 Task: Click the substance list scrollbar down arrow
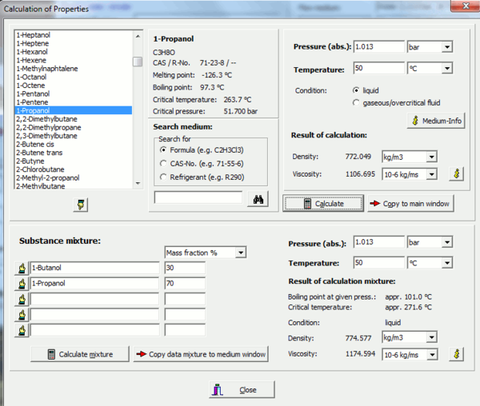(x=138, y=183)
